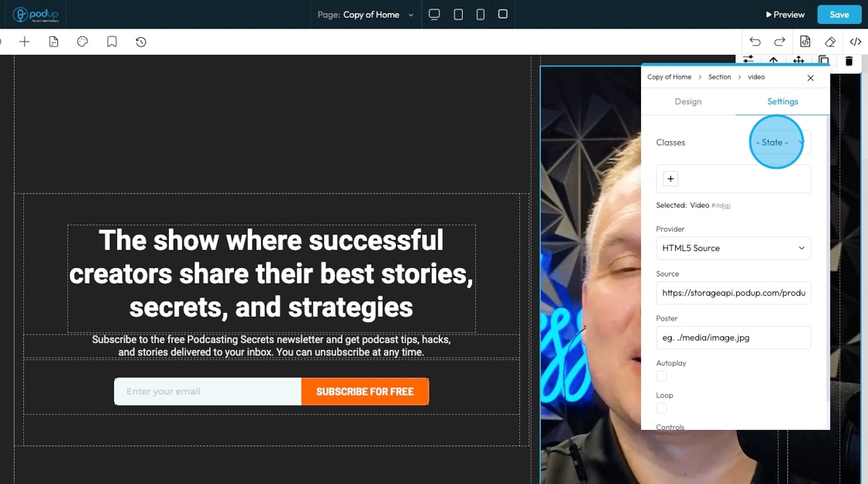Open the color palette theme icon
The height and width of the screenshot is (484, 868).
[82, 42]
